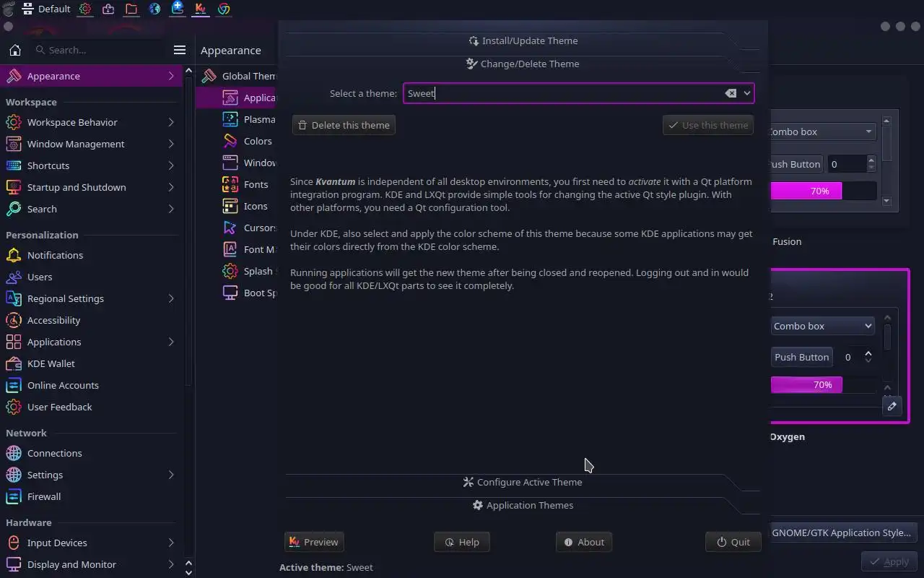The width and height of the screenshot is (924, 578).
Task: Click Use this theme button
Action: coord(708,125)
